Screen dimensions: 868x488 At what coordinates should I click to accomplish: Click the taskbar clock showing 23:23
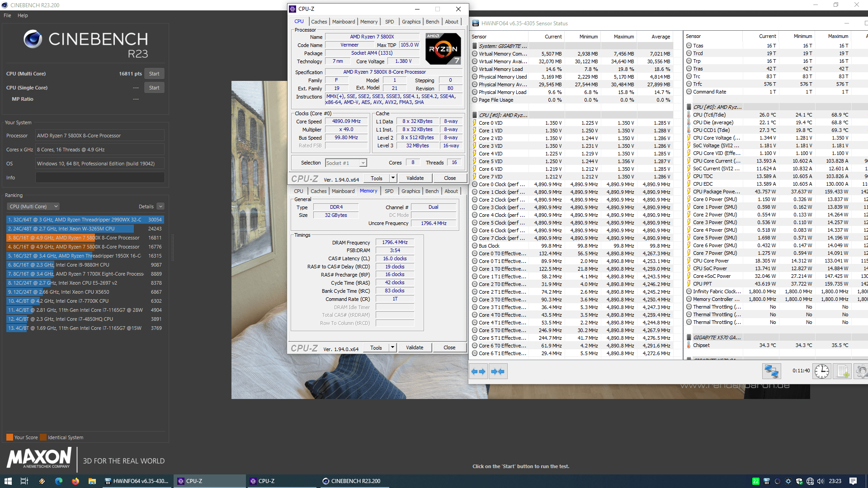[x=835, y=481]
